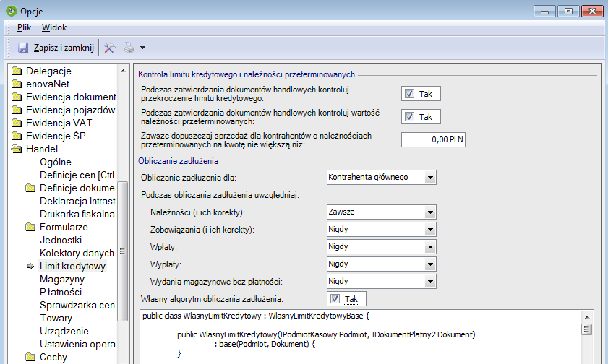Click the Formularze label in tree
Image resolution: width=608 pixels, height=364 pixels.
tap(64, 227)
